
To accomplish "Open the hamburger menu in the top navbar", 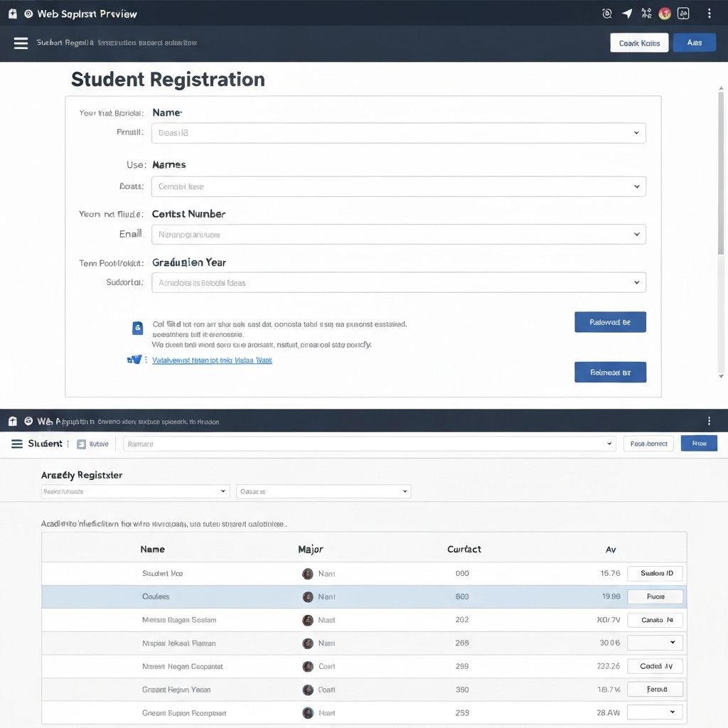I will [x=21, y=43].
